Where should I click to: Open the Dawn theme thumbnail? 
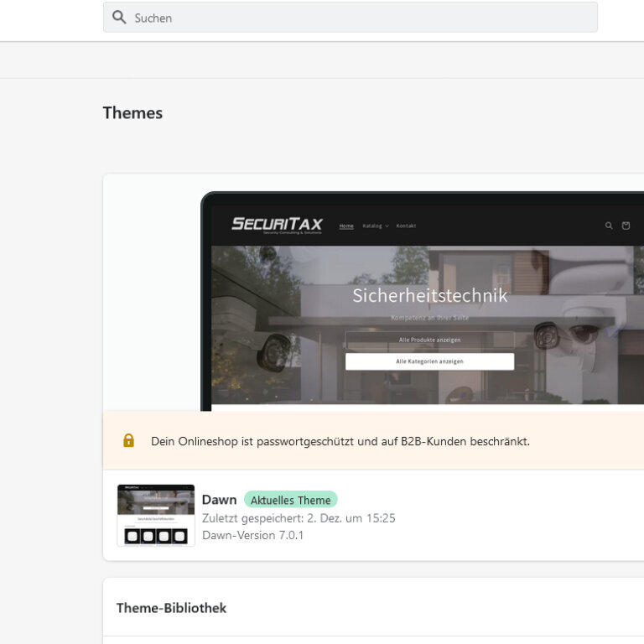coord(156,515)
